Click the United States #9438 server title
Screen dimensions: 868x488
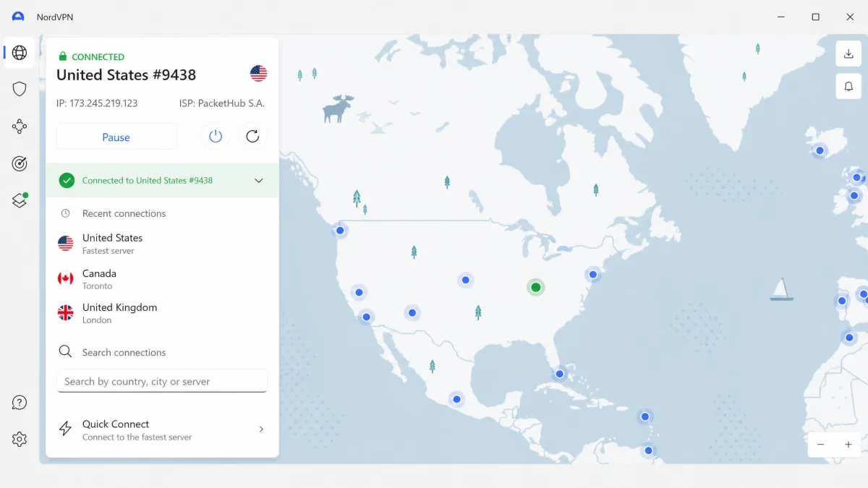coord(126,74)
